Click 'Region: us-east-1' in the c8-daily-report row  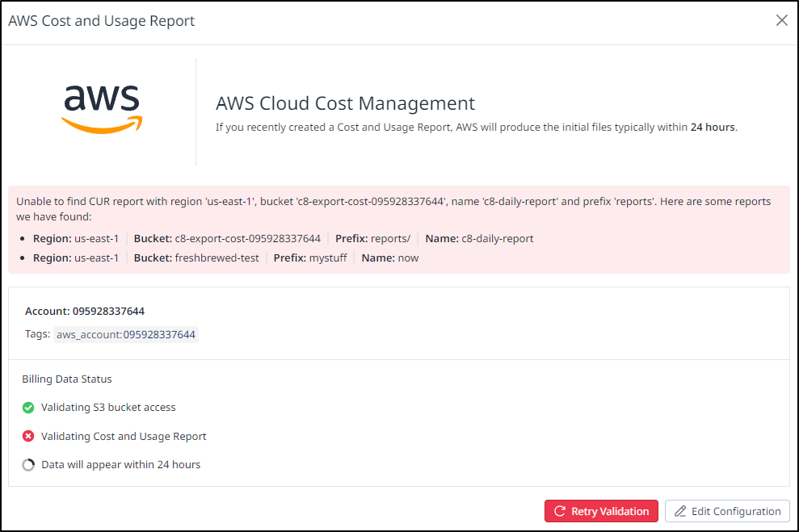click(76, 239)
